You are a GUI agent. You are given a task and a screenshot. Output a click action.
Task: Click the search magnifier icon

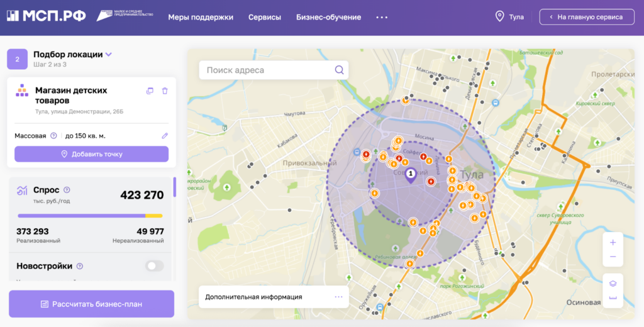tap(339, 70)
